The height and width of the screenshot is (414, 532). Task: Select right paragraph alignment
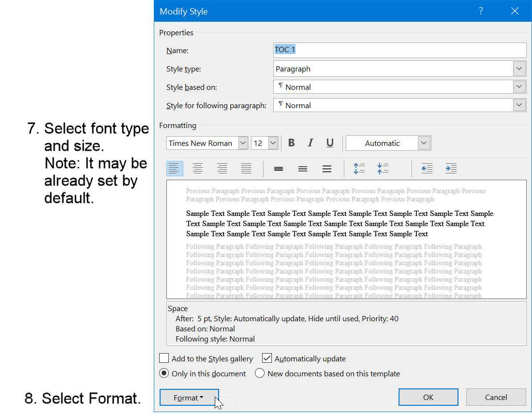click(222, 169)
